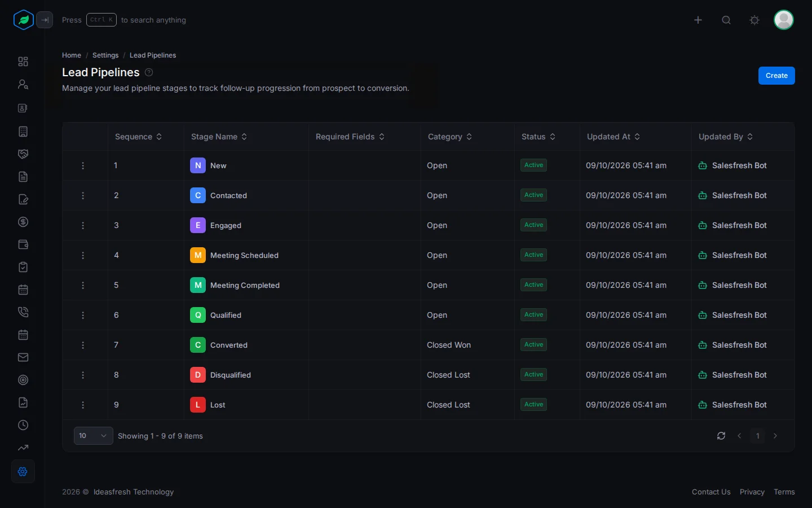Viewport: 812px width, 508px height.
Task: Open the trending arrow analytics icon
Action: tap(23, 448)
